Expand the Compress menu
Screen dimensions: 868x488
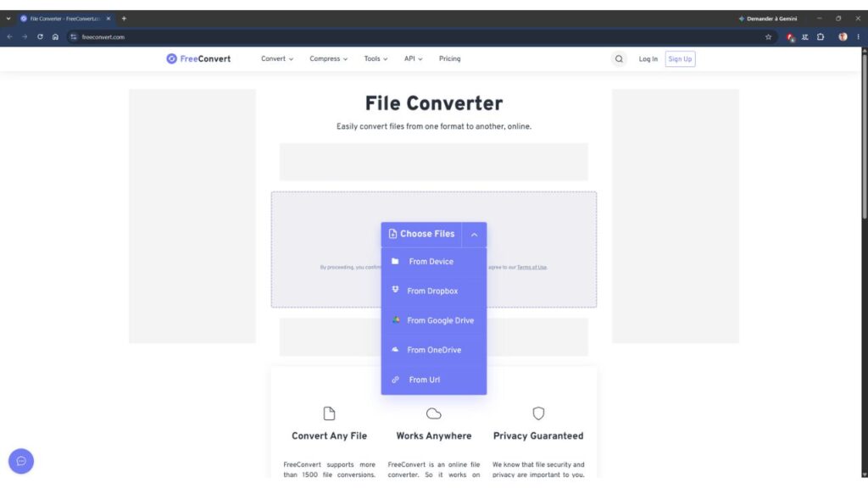point(328,58)
